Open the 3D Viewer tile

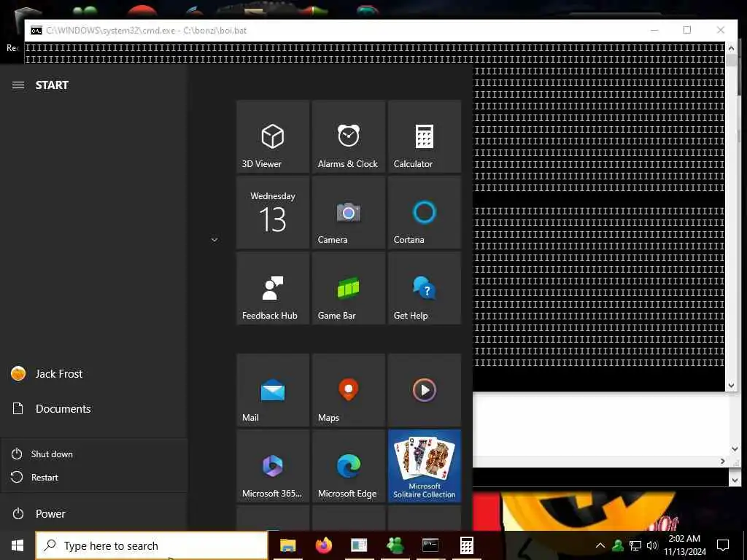273,136
